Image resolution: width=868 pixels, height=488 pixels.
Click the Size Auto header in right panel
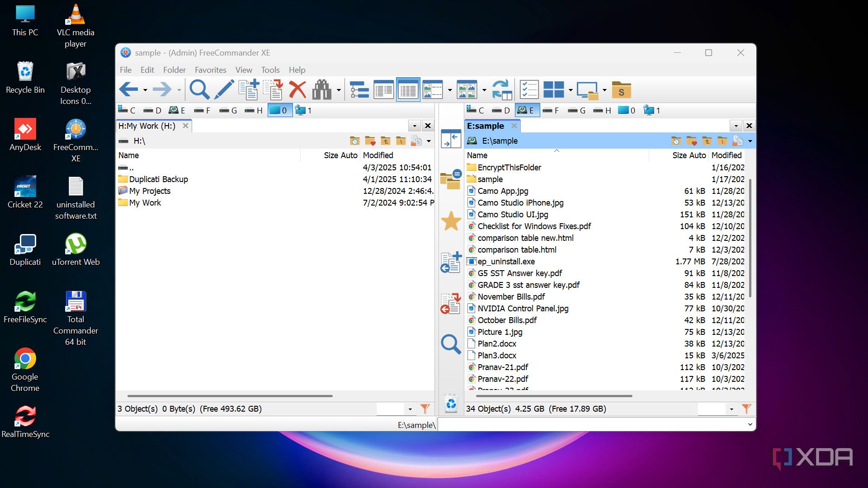coord(679,155)
